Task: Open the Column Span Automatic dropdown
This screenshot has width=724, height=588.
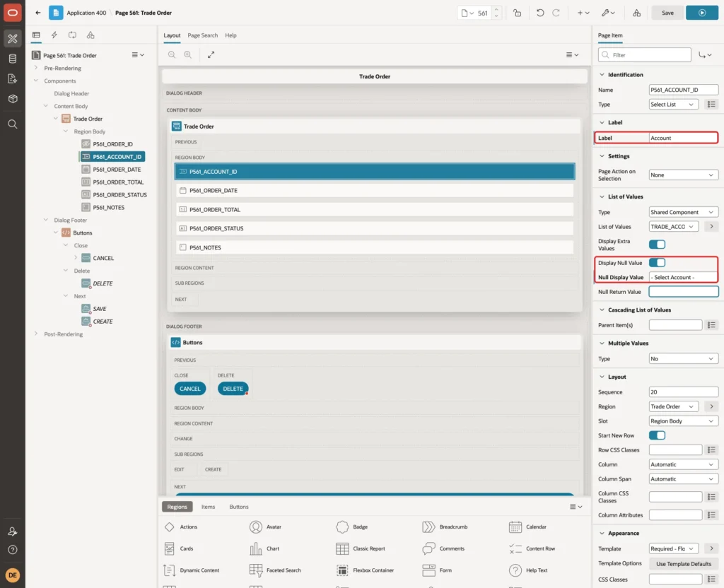Action: (684, 478)
